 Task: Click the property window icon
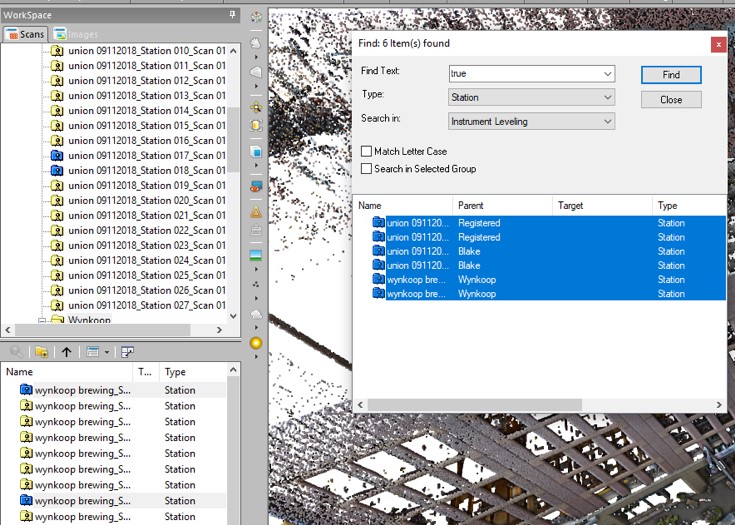point(128,352)
